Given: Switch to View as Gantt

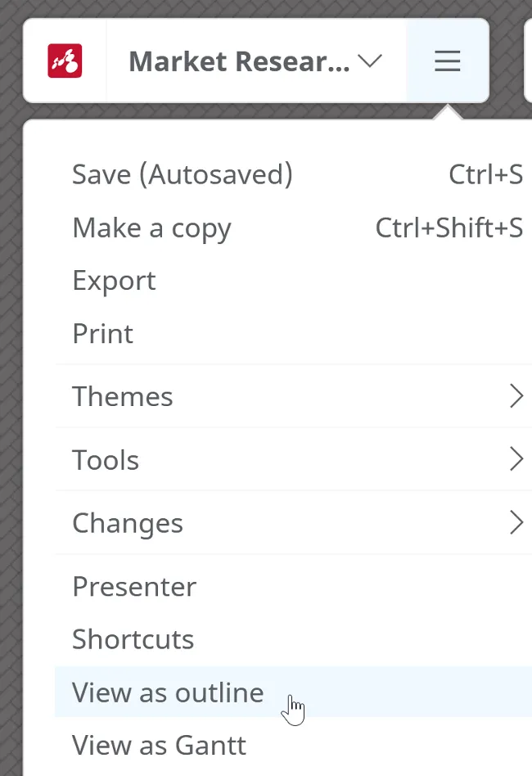Looking at the screenshot, I should (159, 746).
